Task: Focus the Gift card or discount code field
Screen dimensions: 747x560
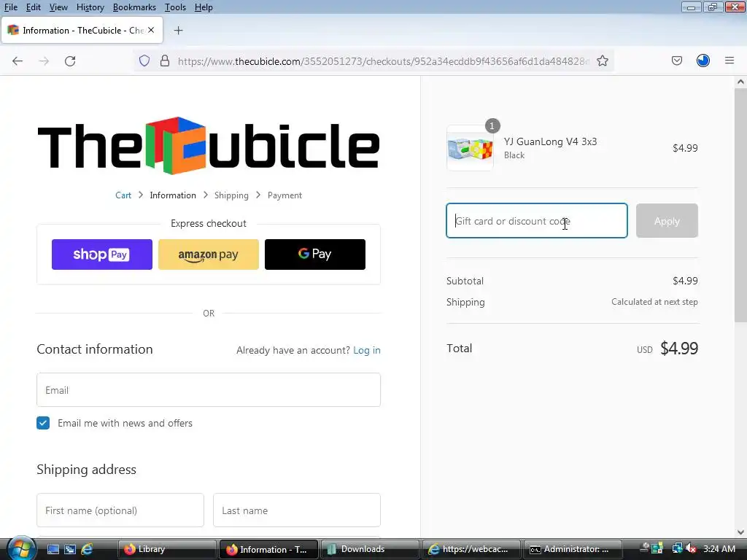Action: pyautogui.click(x=537, y=221)
